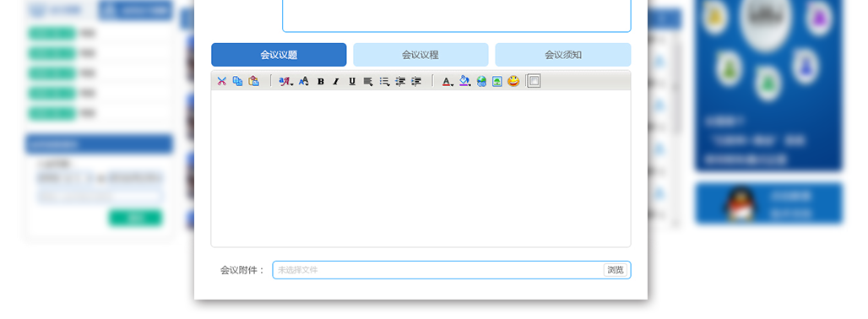Image resolution: width=868 pixels, height=319 pixels.
Task: Click the 浏览 browse button
Action: pos(615,270)
